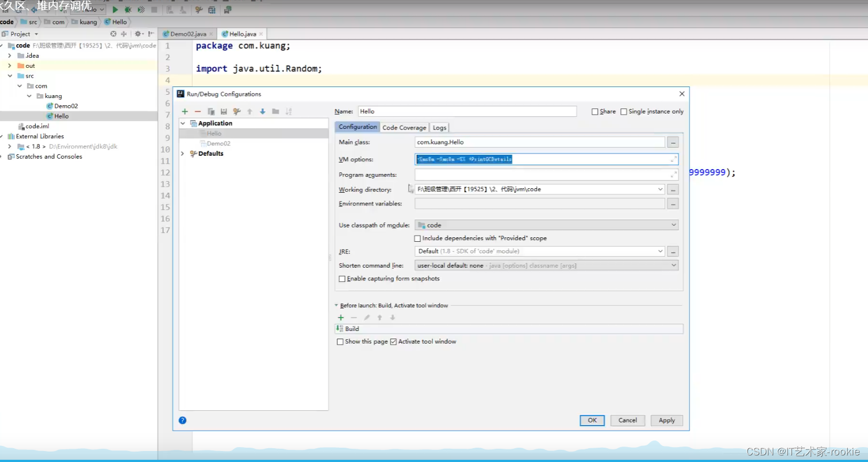The image size is (868, 462).
Task: Click the save configuration floppy disk icon
Action: (x=224, y=112)
